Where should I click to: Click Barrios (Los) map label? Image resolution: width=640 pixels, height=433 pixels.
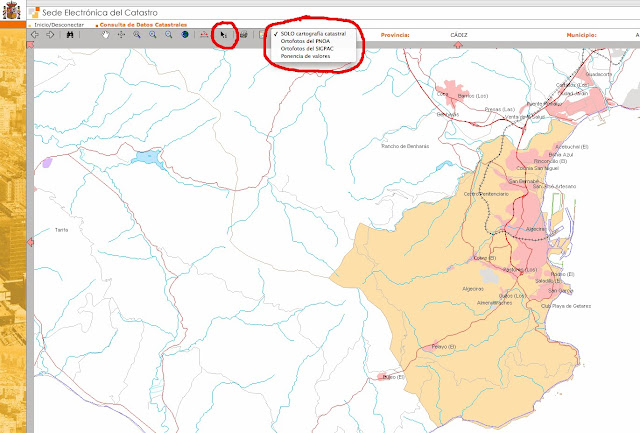(473, 96)
